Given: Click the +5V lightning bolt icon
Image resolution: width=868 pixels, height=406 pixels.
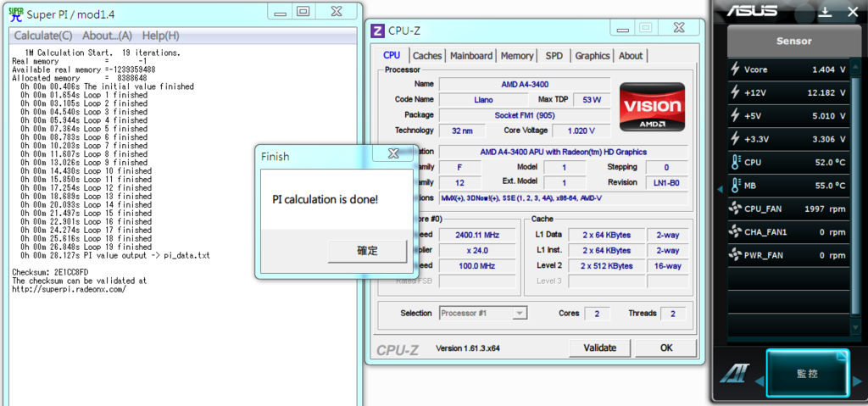Looking at the screenshot, I should (735, 116).
